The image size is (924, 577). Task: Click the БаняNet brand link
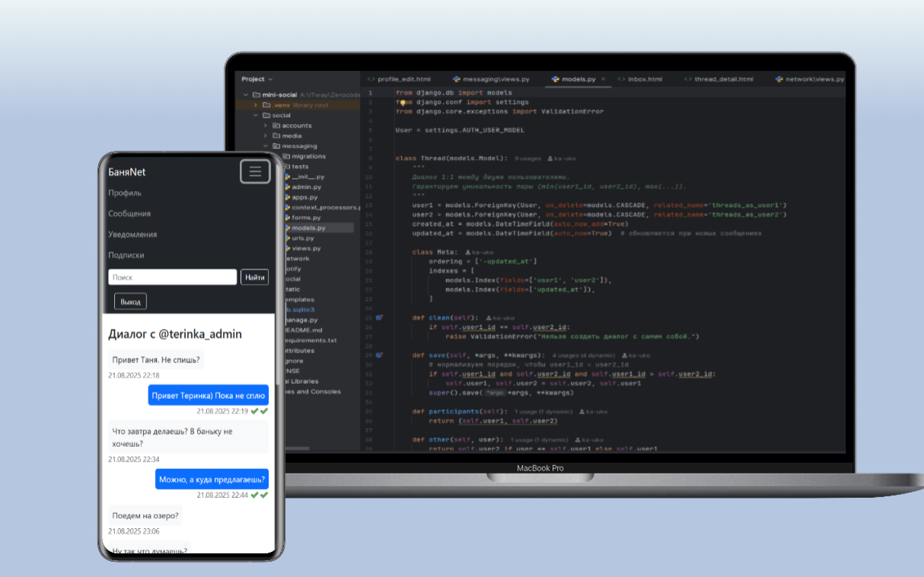click(x=126, y=172)
